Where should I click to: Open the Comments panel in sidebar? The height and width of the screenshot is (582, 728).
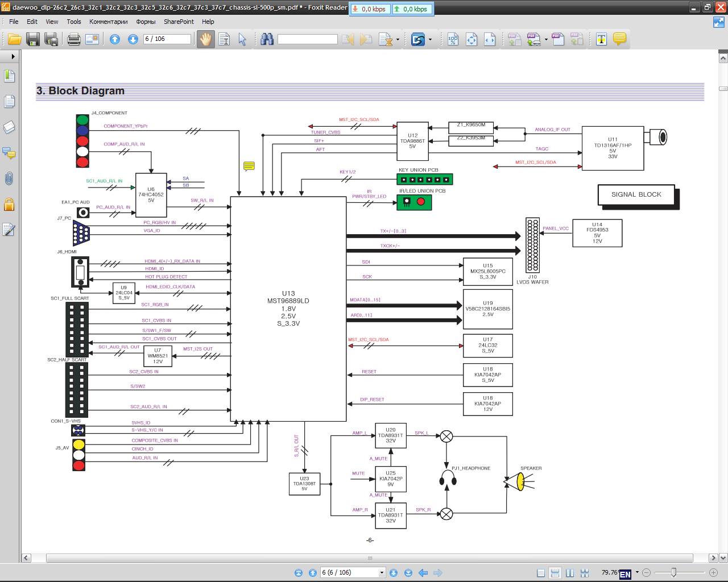click(9, 152)
